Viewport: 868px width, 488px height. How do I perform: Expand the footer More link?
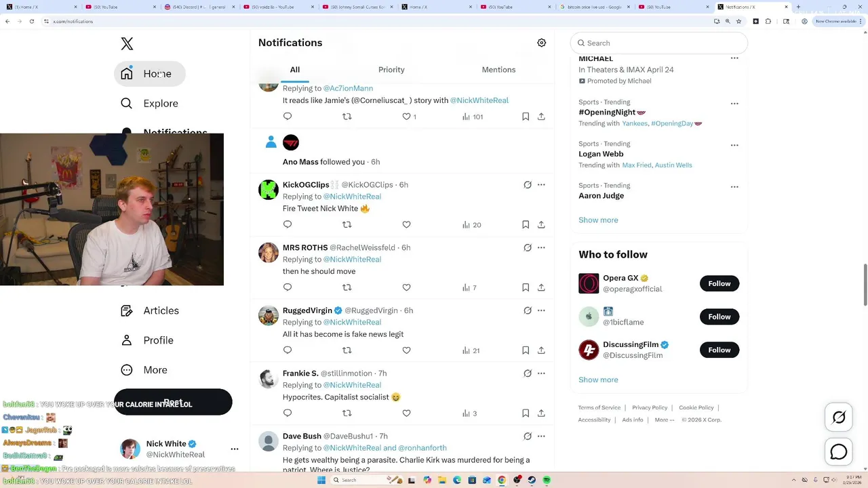click(x=665, y=420)
